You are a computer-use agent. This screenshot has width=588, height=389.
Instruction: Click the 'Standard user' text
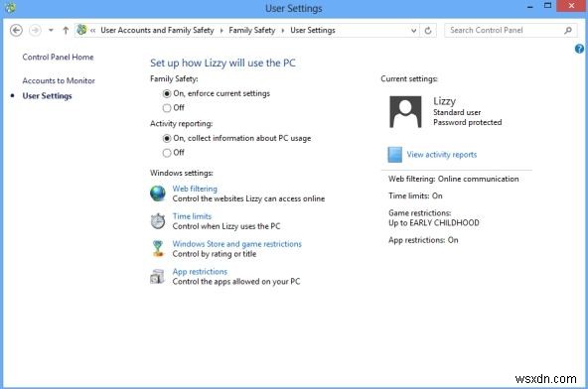pyautogui.click(x=457, y=112)
